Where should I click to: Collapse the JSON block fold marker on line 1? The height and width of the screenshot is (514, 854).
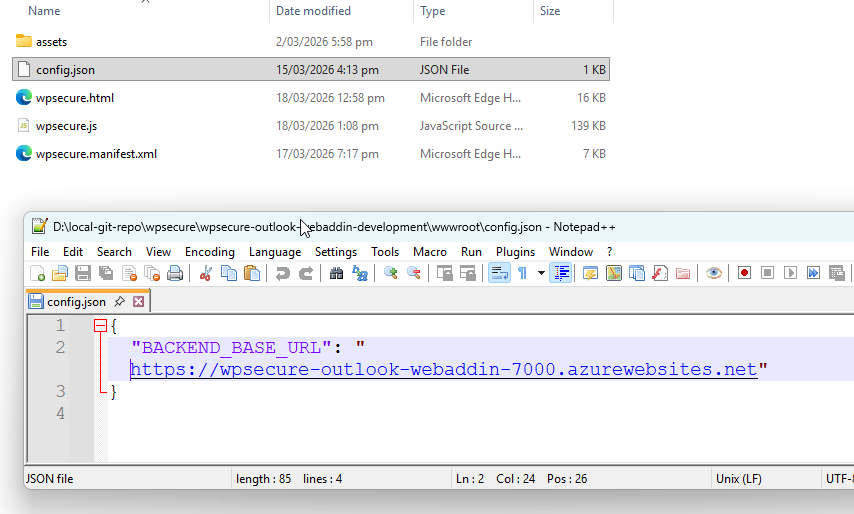[100, 326]
